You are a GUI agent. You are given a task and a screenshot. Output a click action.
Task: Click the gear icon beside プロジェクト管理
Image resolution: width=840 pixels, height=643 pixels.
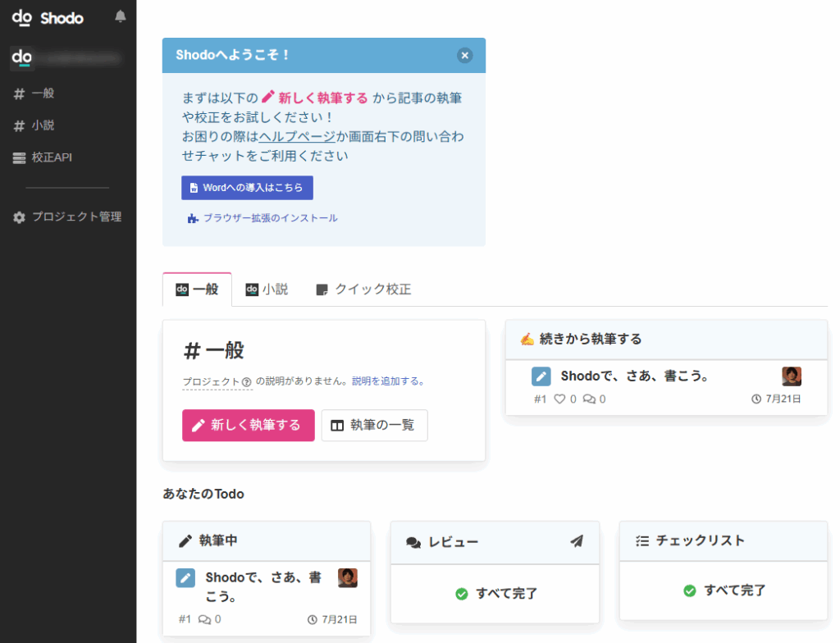[x=20, y=217]
